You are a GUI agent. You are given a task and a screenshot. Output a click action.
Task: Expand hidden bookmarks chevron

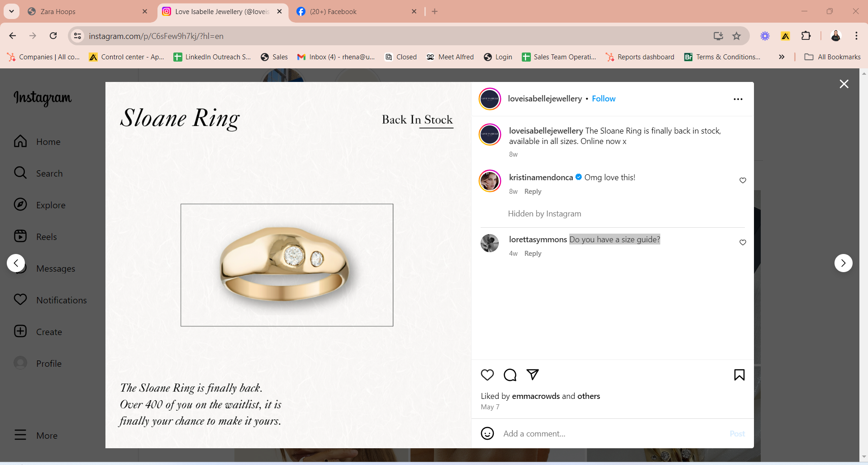[782, 57]
